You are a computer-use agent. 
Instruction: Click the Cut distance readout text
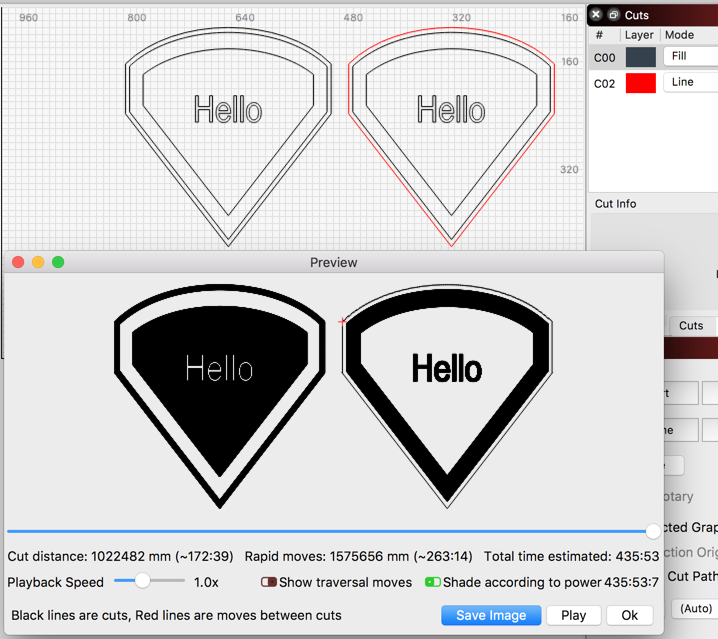[x=120, y=557]
